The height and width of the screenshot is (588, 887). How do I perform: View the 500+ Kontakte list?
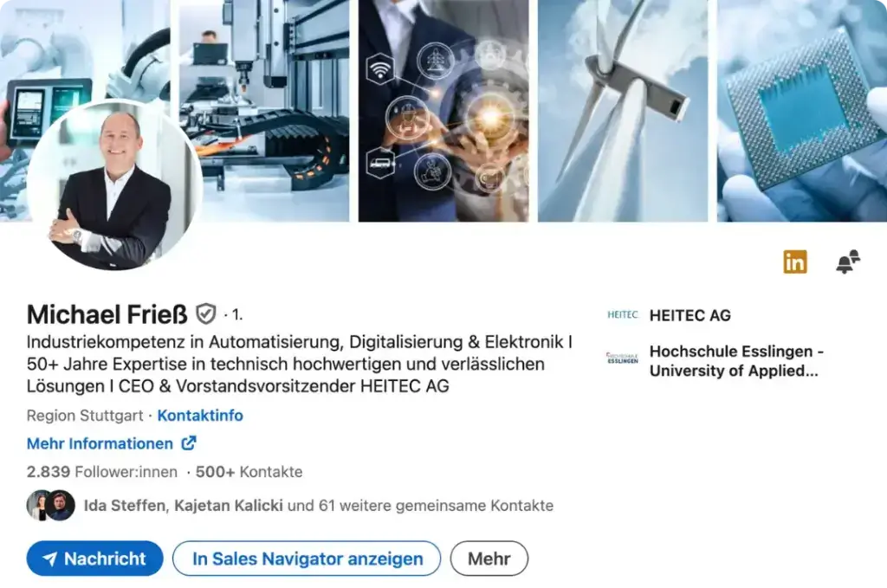point(249,472)
